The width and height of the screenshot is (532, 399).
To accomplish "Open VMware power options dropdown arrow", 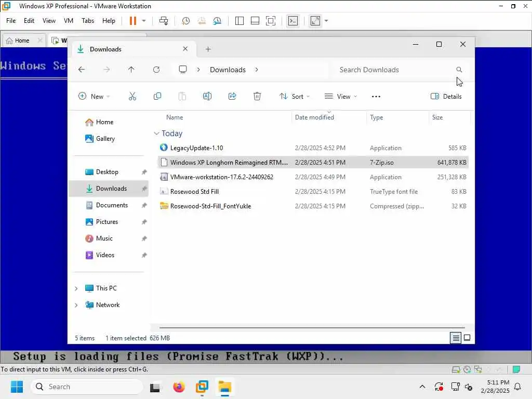I will tap(144, 21).
